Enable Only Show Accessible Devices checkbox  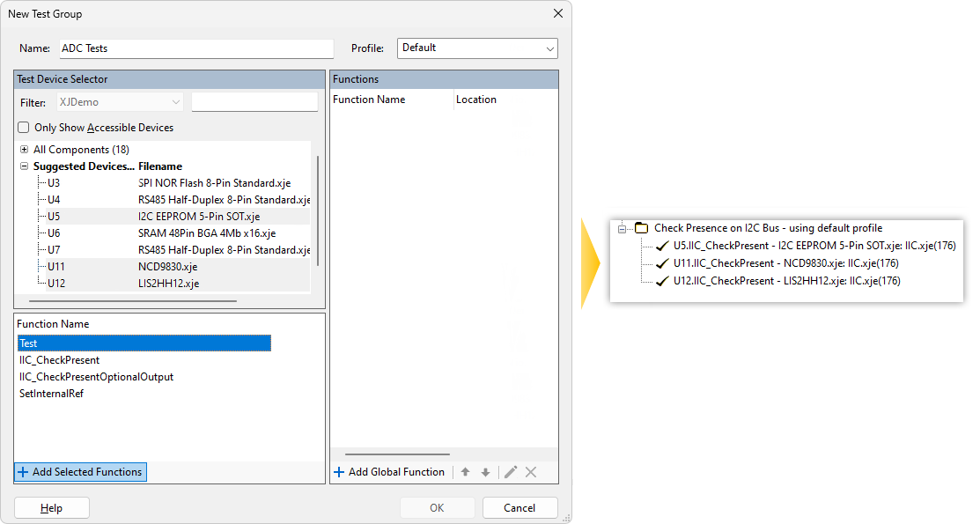(x=24, y=128)
